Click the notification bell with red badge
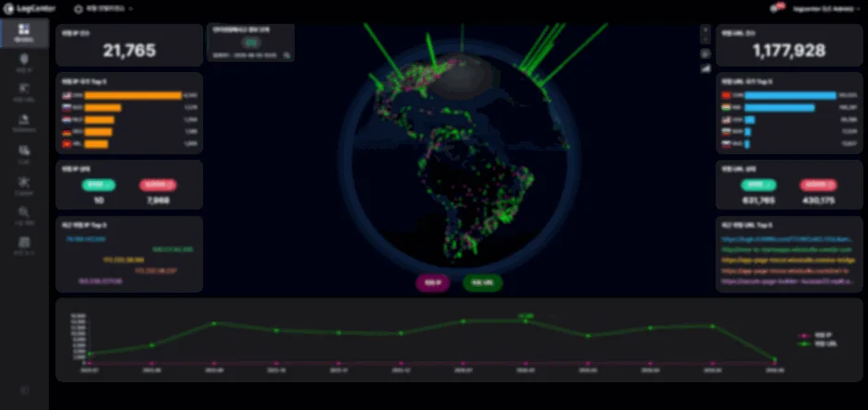Screen dimensions: 868x410 (x=775, y=8)
